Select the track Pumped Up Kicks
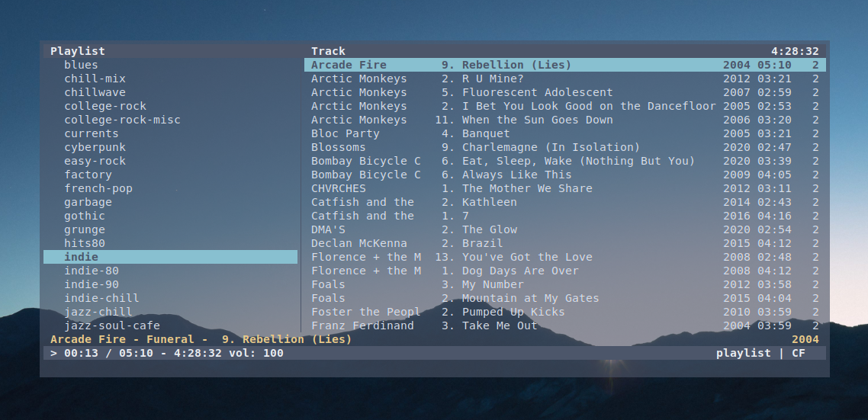The height and width of the screenshot is (420, 868). click(x=513, y=312)
